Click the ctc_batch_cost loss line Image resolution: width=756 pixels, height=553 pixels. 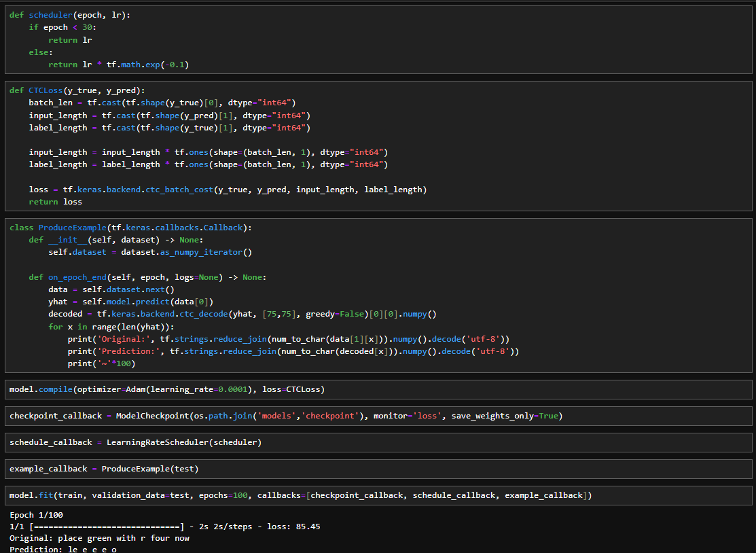pyautogui.click(x=227, y=190)
